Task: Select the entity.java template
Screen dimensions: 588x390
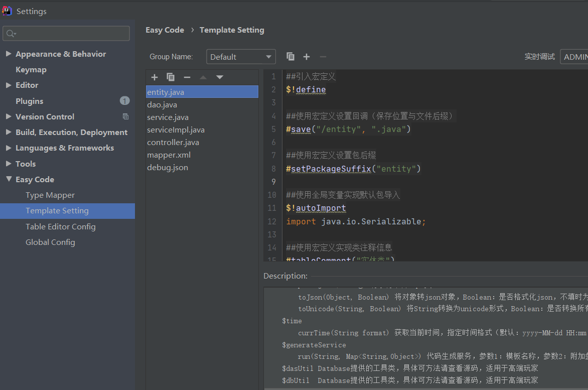Action: [x=202, y=92]
